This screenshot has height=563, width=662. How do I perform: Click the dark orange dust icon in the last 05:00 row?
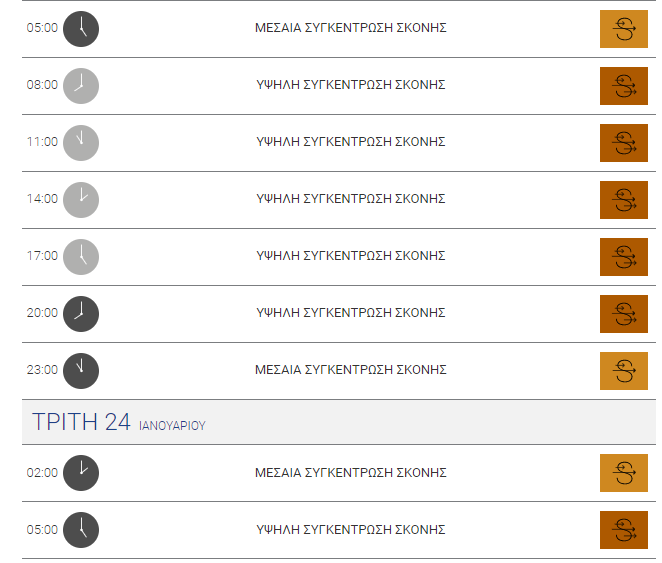[x=624, y=530]
